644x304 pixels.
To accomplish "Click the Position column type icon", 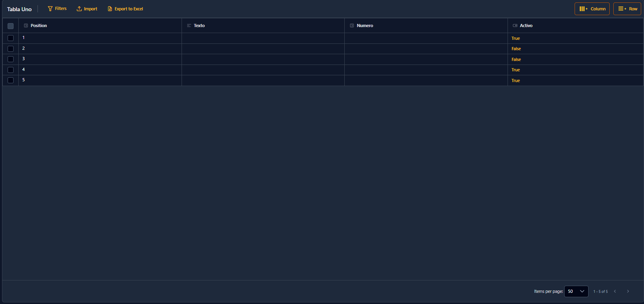I will [26, 25].
